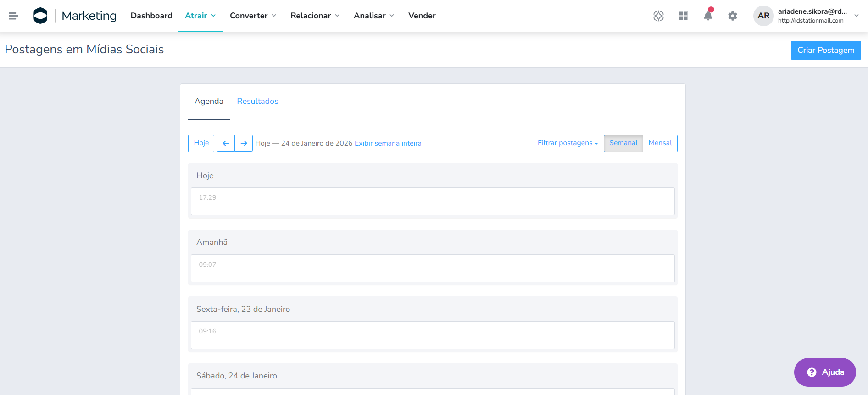The width and height of the screenshot is (868, 395).
Task: Expand the Atrair menu
Action: coord(200,16)
